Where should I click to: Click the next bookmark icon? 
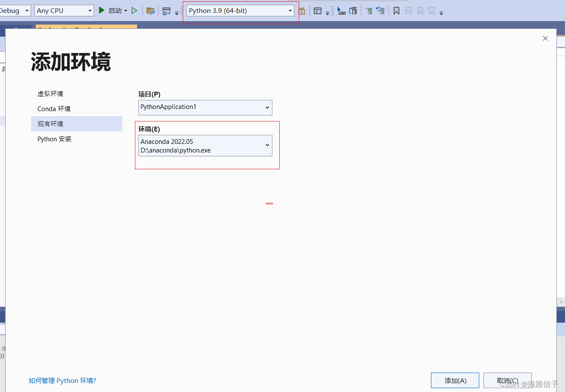pos(420,11)
